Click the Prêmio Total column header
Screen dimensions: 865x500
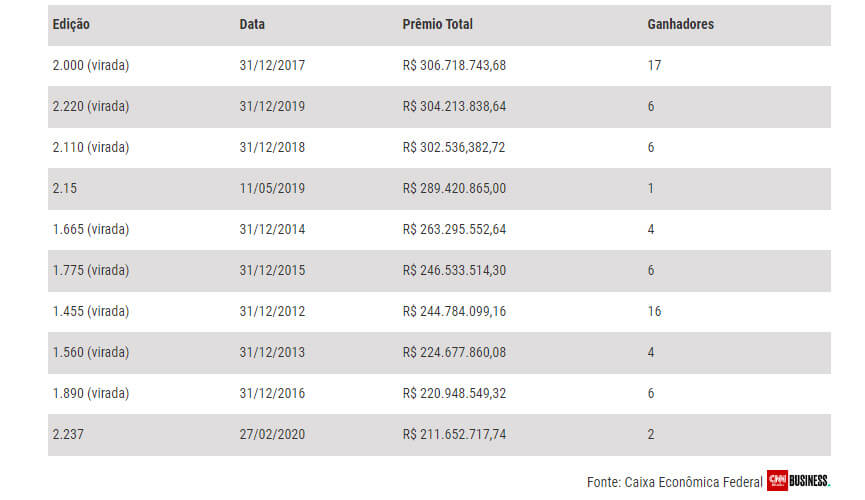[x=437, y=24]
